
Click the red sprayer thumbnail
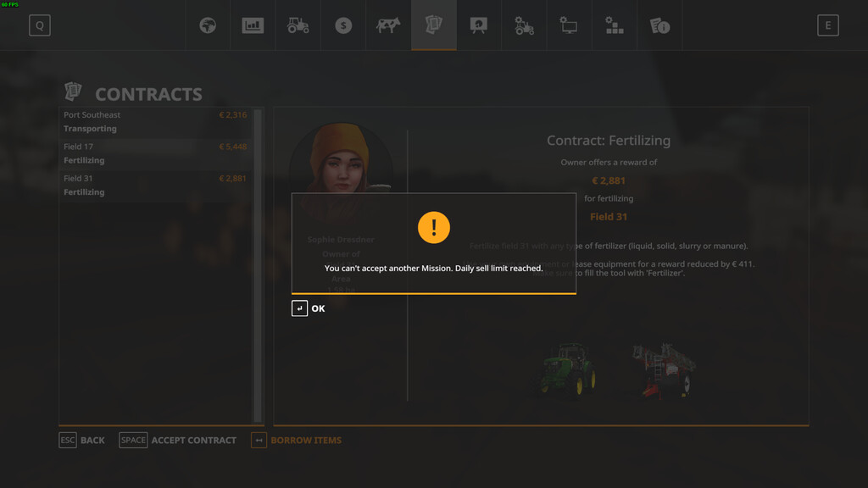[664, 369]
